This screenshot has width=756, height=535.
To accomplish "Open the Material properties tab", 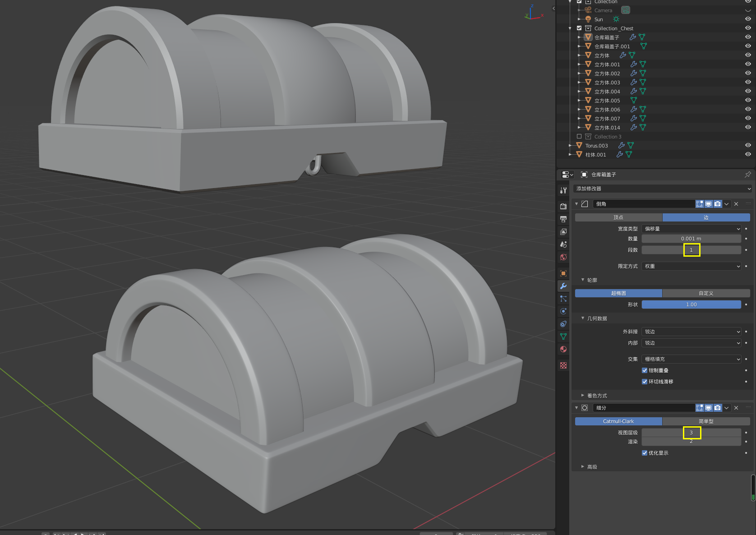I will point(563,349).
